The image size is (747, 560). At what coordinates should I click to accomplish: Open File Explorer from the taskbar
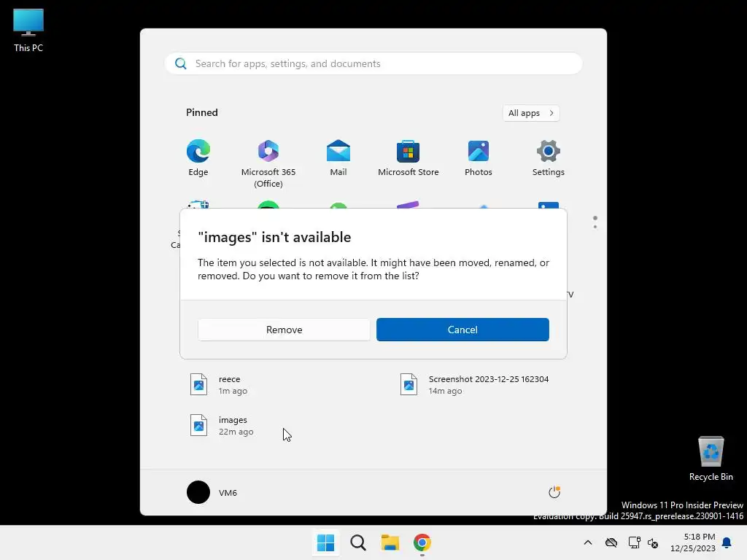click(390, 542)
